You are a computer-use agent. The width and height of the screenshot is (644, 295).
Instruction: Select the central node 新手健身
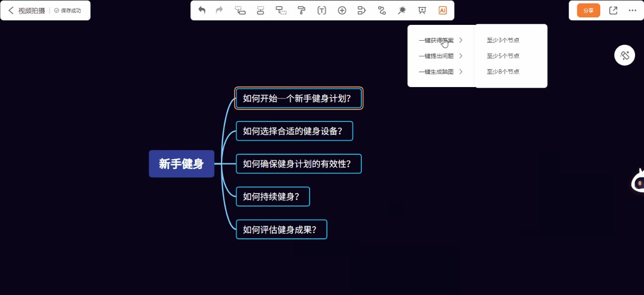click(181, 164)
